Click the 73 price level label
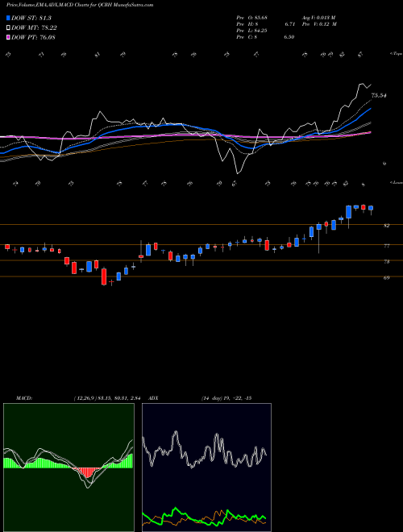The width and height of the screenshot is (403, 532). tap(386, 262)
